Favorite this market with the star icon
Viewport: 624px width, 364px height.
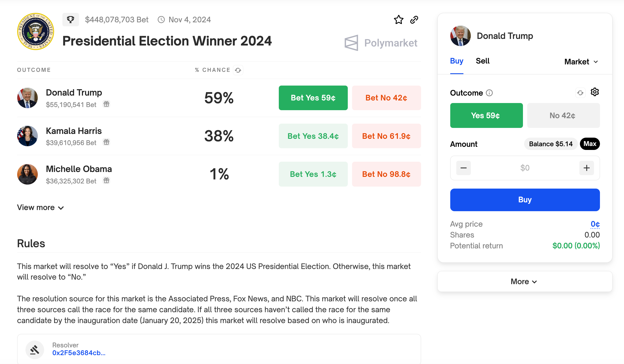[x=398, y=20]
